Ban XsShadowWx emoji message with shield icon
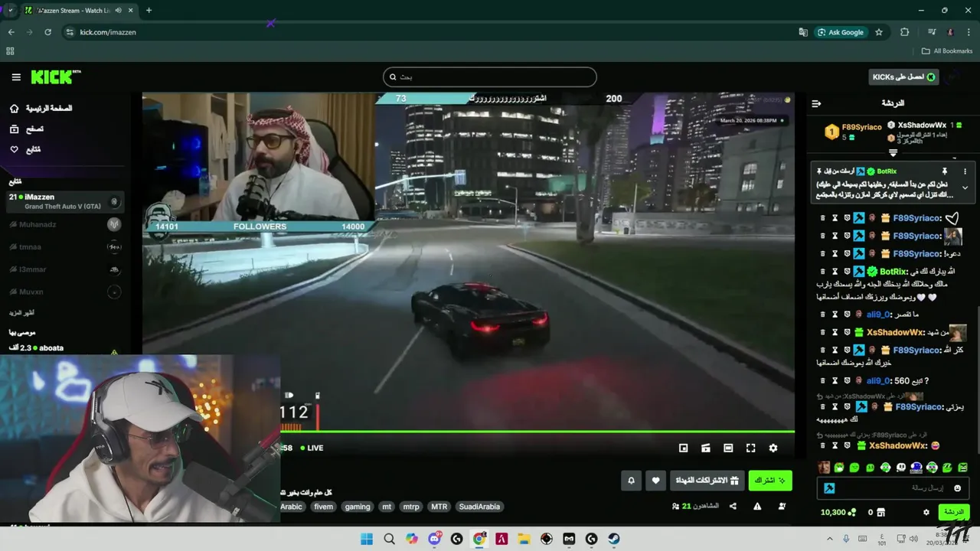Viewport: 980px width, 551px height. coord(848,445)
